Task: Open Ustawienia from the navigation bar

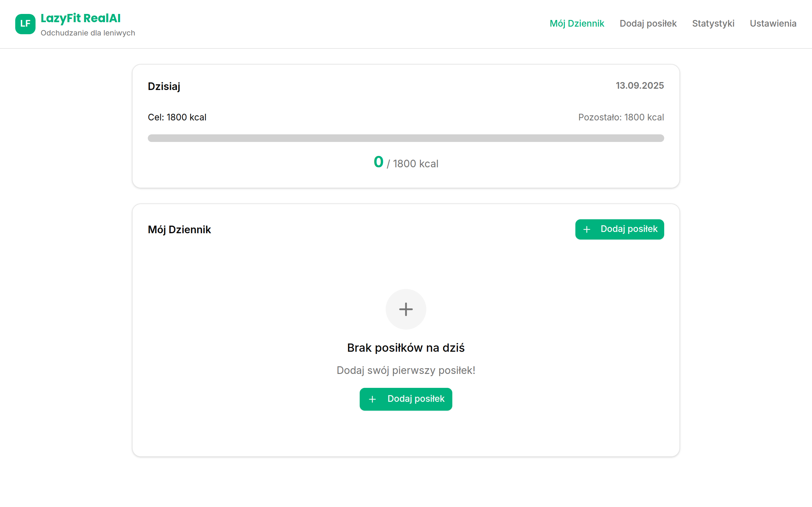Action: click(x=773, y=23)
